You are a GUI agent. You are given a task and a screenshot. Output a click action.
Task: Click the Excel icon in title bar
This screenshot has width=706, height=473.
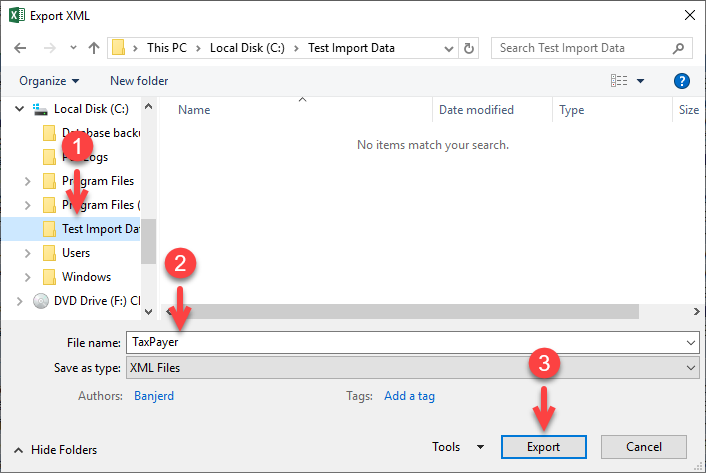click(17, 15)
